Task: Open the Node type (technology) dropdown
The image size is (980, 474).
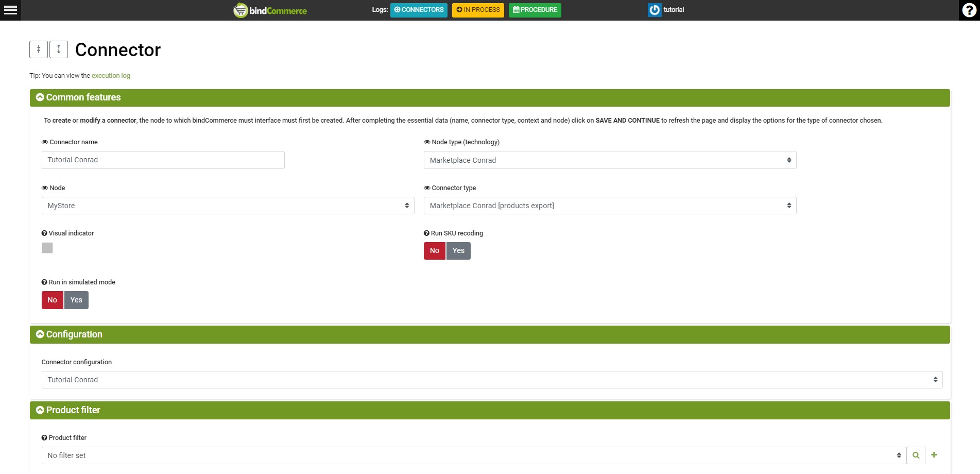Action: pyautogui.click(x=610, y=160)
